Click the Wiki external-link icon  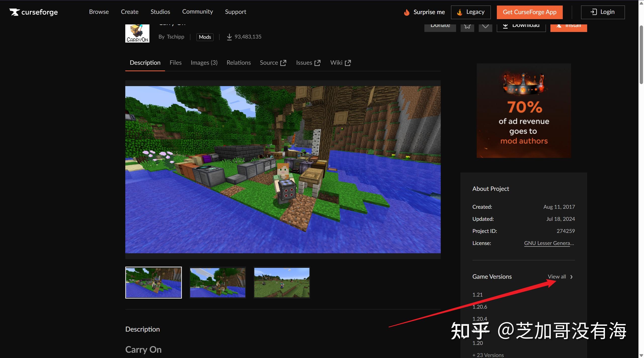[x=348, y=63]
